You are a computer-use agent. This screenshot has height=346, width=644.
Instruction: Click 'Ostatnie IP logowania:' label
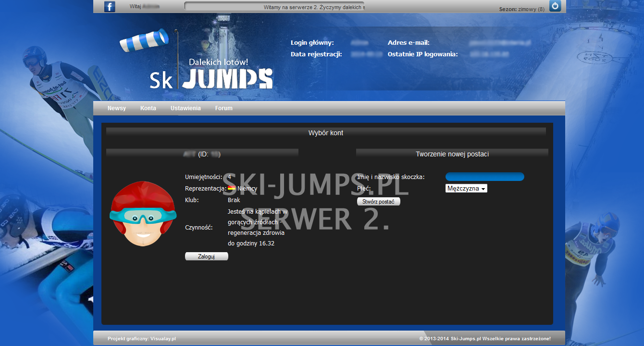pos(422,54)
